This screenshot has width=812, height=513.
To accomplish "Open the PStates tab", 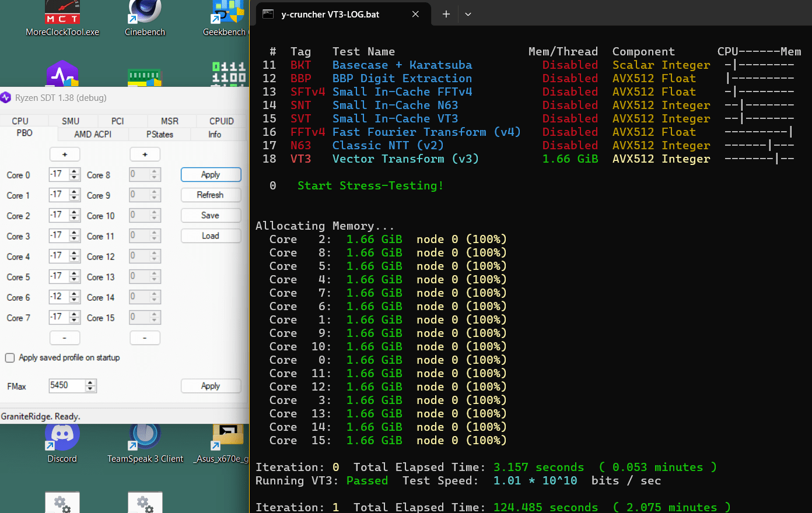I will point(160,134).
